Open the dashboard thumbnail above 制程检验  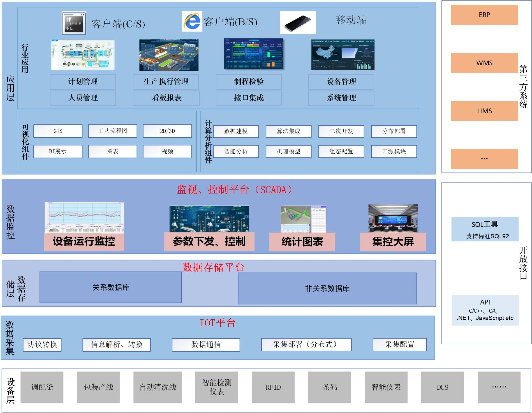tap(254, 54)
